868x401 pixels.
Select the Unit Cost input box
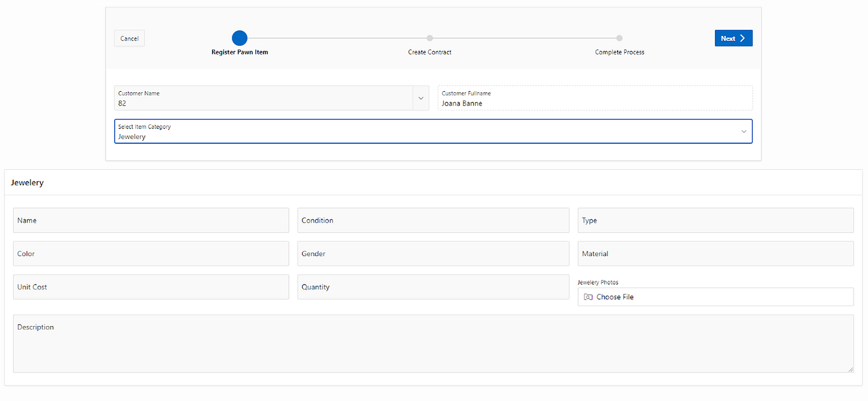click(151, 287)
